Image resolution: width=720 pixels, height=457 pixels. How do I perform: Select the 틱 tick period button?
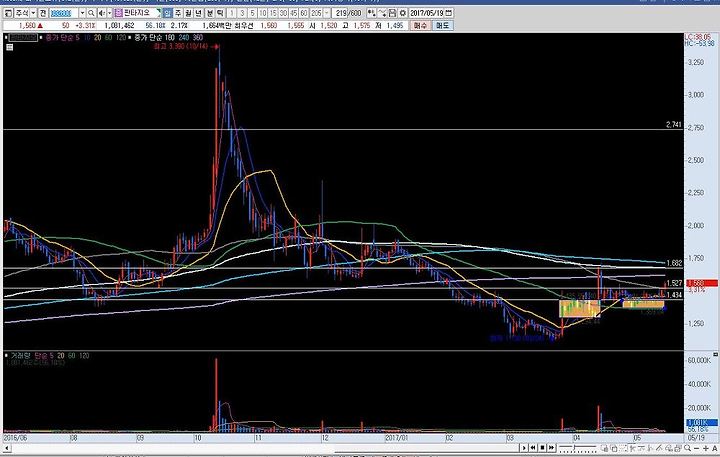click(220, 13)
